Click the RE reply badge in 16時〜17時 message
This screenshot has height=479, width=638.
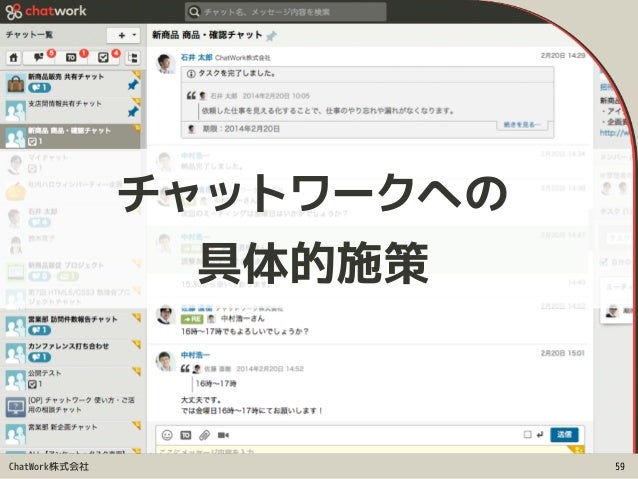(192, 319)
